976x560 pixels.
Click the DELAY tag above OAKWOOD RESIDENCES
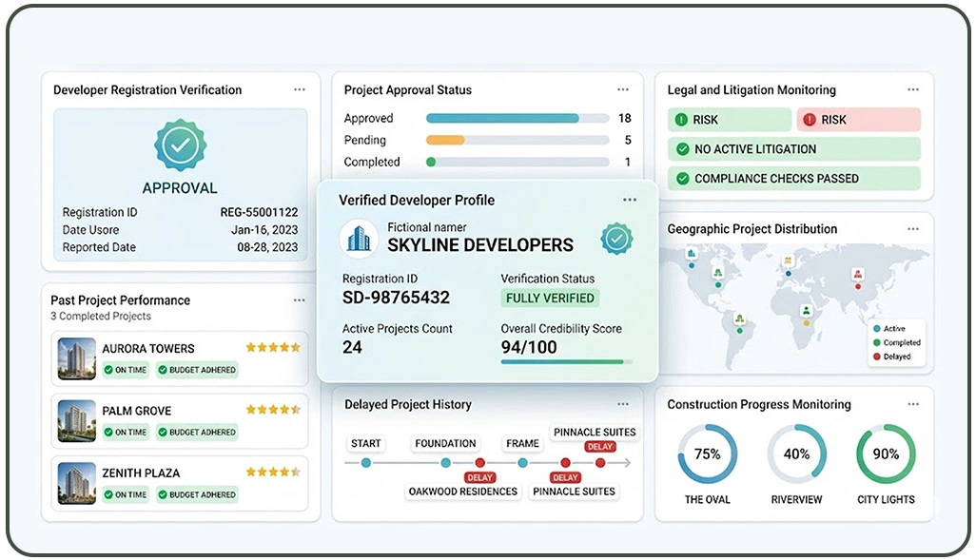point(479,477)
